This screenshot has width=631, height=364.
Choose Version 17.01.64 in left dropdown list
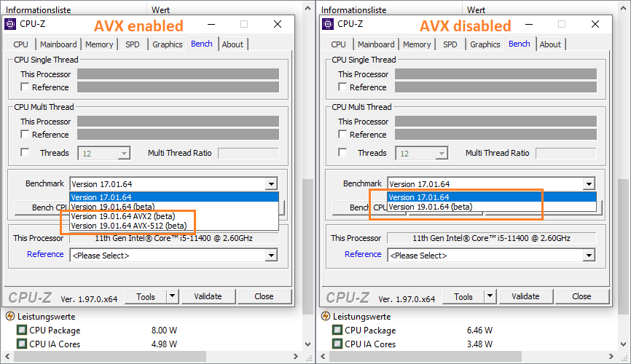(x=174, y=197)
